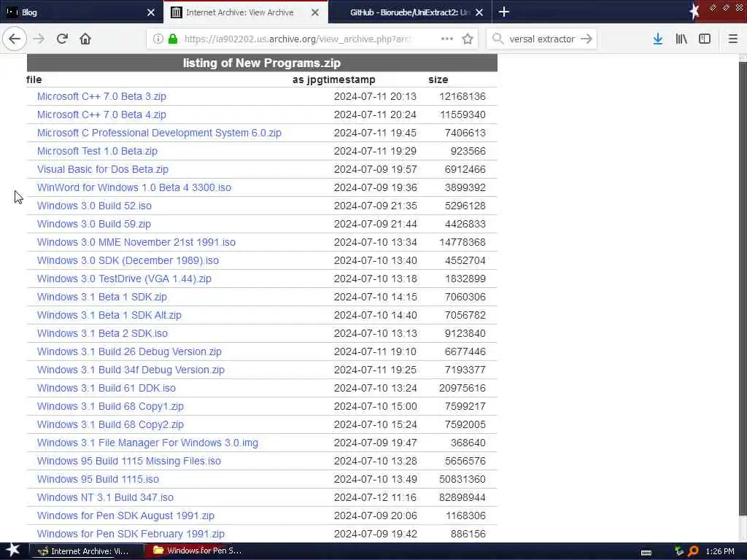Screen dimensions: 747x560
Task: Switch to the GitHub Bioruebe/UniExtract2 tab
Action: pyautogui.click(x=410, y=12)
